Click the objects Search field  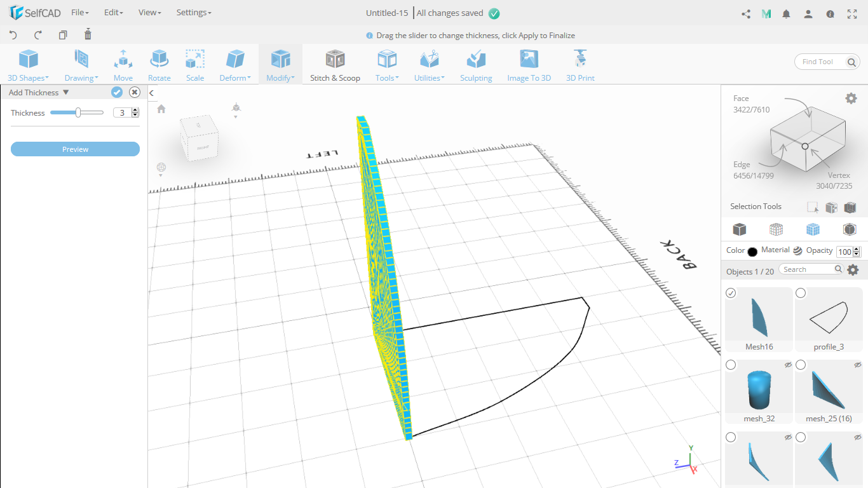[x=807, y=269]
